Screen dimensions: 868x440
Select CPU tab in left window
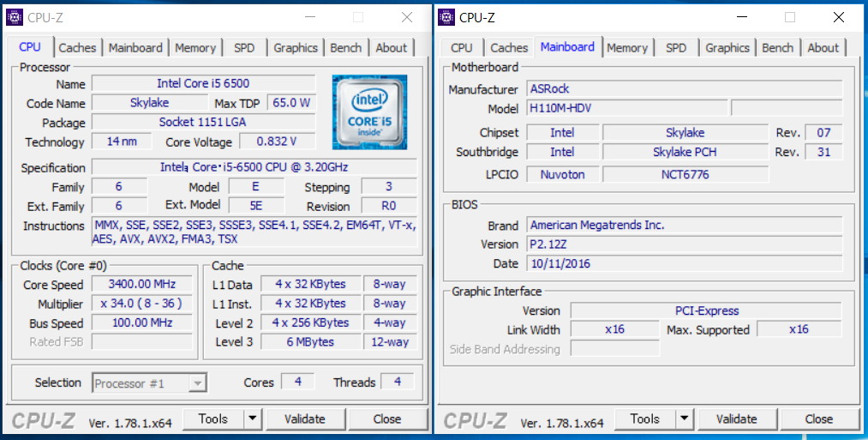(x=30, y=46)
